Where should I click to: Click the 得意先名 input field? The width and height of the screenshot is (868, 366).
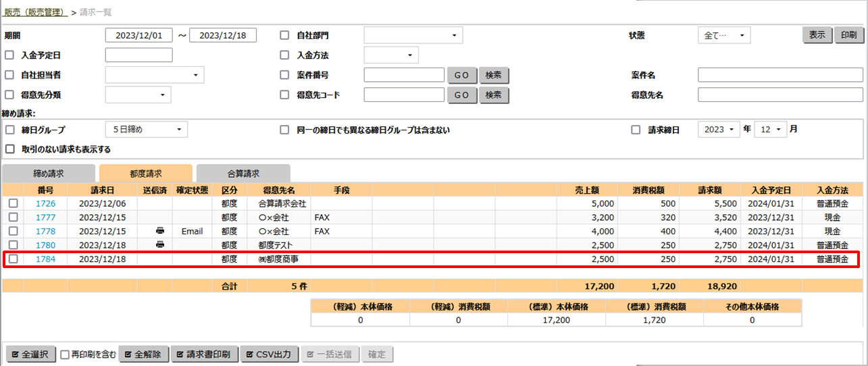[780, 95]
